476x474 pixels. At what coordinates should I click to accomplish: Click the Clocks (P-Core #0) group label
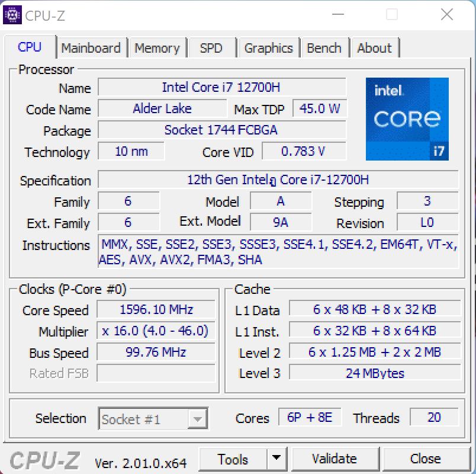click(x=72, y=289)
